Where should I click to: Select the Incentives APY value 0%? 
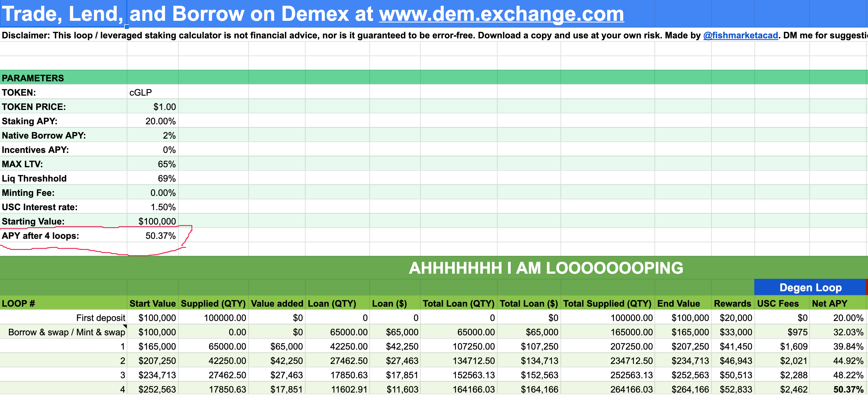(x=153, y=150)
